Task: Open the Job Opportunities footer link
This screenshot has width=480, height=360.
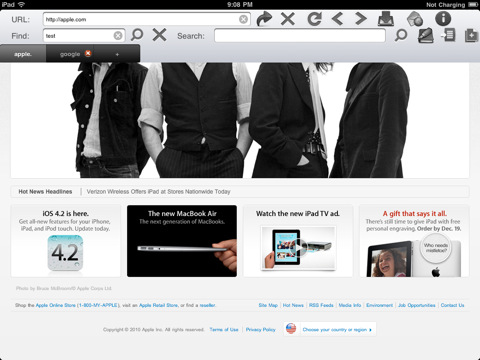Action: click(417, 305)
